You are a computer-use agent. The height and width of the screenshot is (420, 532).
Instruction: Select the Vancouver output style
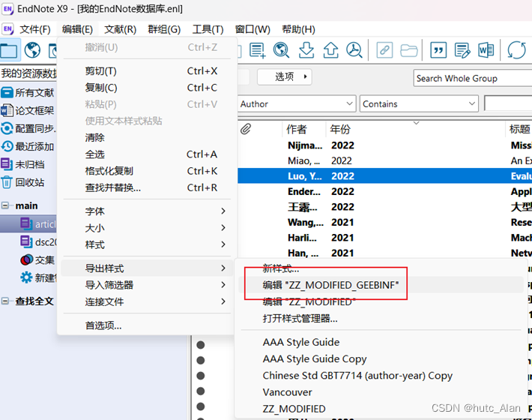[x=381, y=392]
